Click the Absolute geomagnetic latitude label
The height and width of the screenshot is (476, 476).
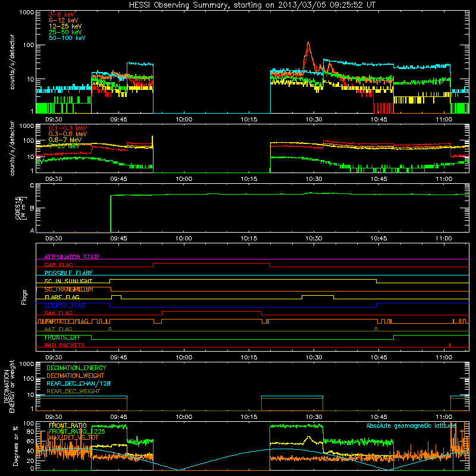click(411, 426)
